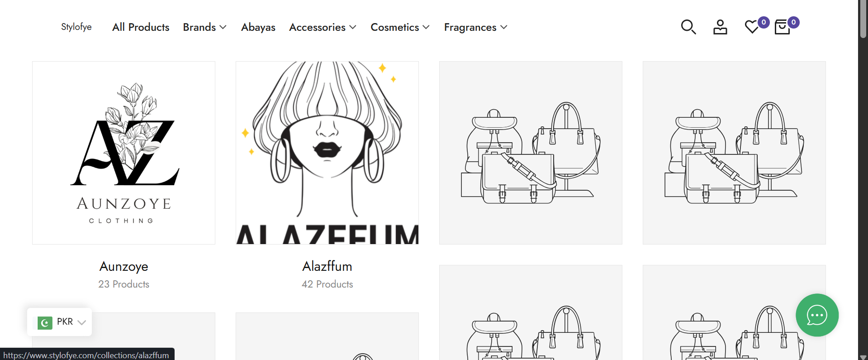Open the wishlist heart icon
868x360 pixels.
(752, 27)
